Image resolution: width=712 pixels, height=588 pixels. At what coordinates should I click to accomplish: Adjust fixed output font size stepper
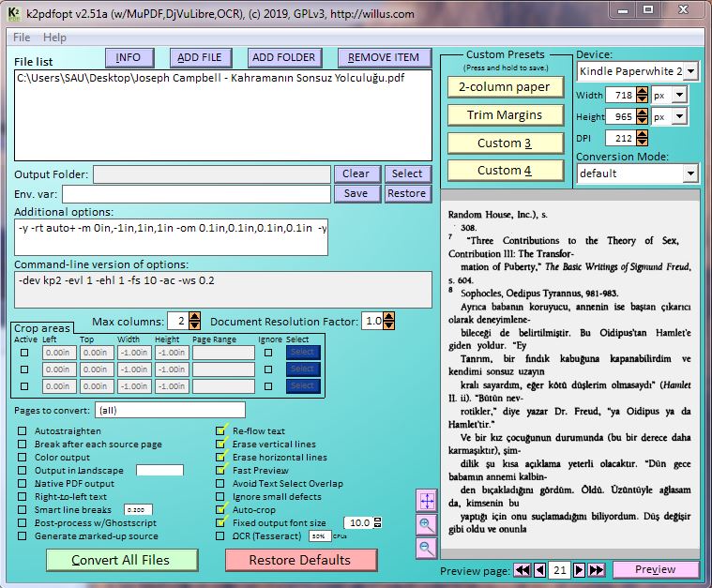tap(377, 523)
